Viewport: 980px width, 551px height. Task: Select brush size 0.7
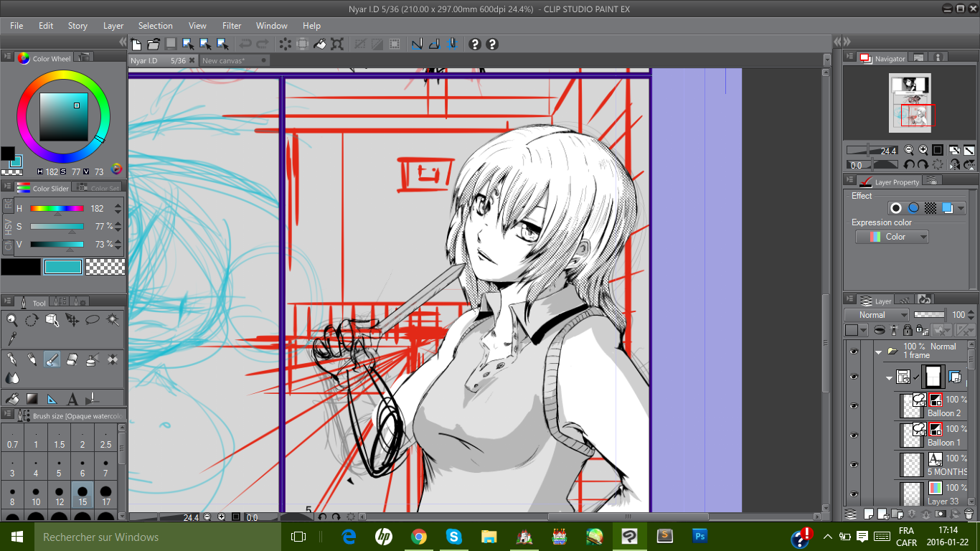[12, 438]
